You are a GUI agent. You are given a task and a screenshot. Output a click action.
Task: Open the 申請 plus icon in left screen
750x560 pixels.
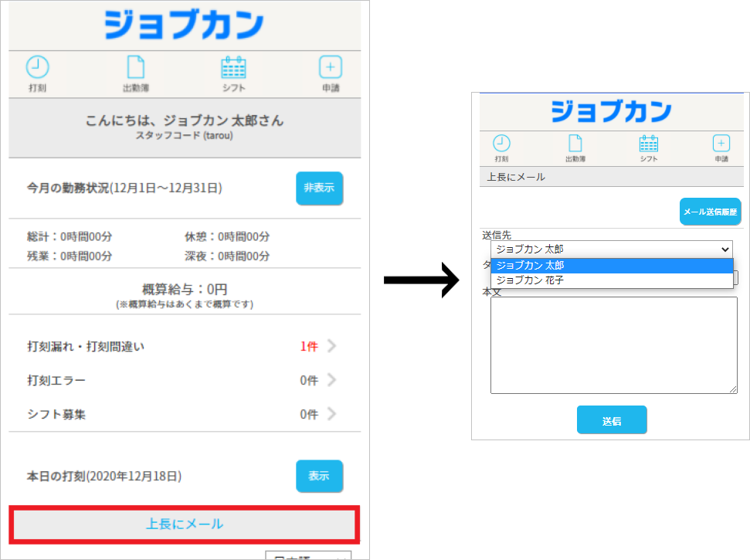tap(331, 67)
